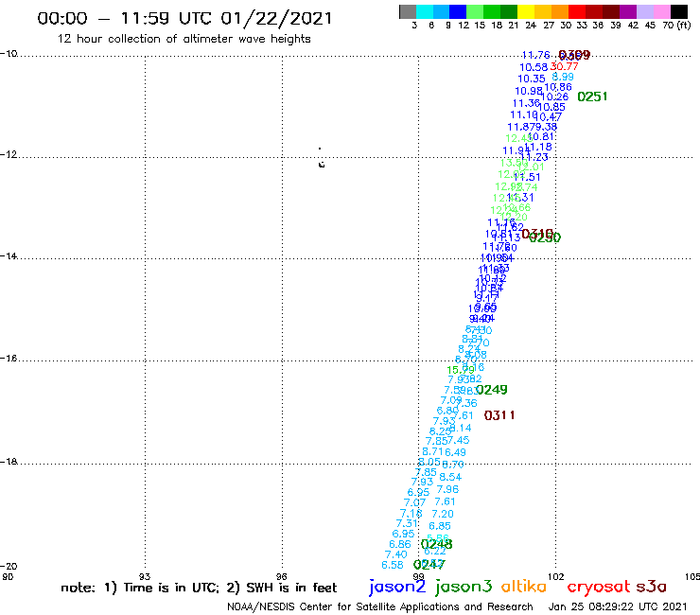Select the 0249 pass time label
The width and height of the screenshot is (700, 615).
point(492,390)
